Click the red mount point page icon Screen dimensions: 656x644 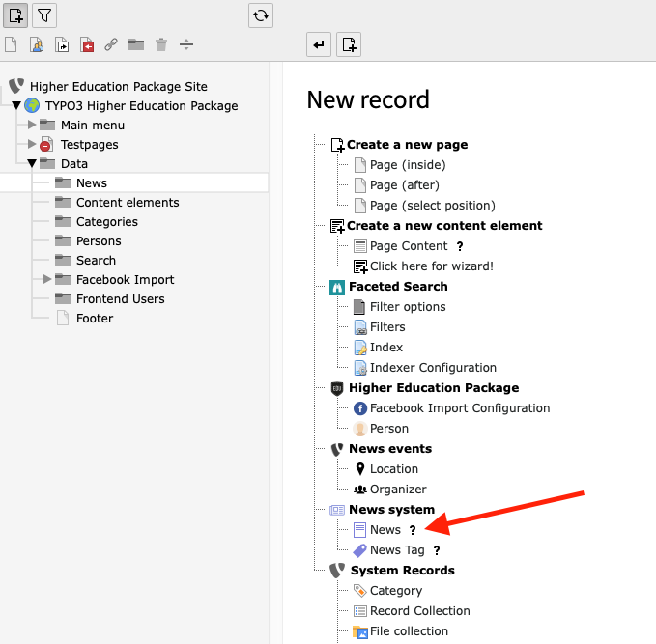[87, 44]
